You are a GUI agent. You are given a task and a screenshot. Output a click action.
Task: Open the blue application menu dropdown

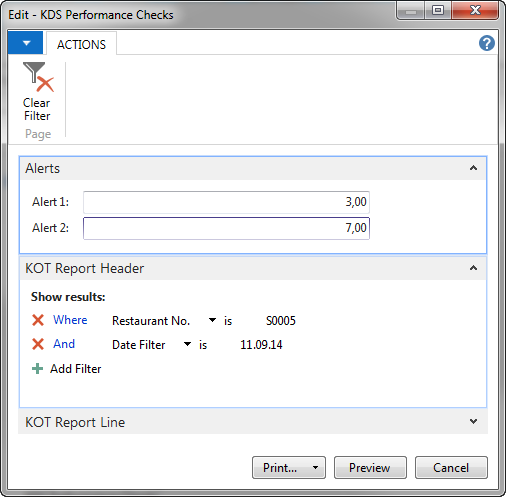tap(25, 43)
